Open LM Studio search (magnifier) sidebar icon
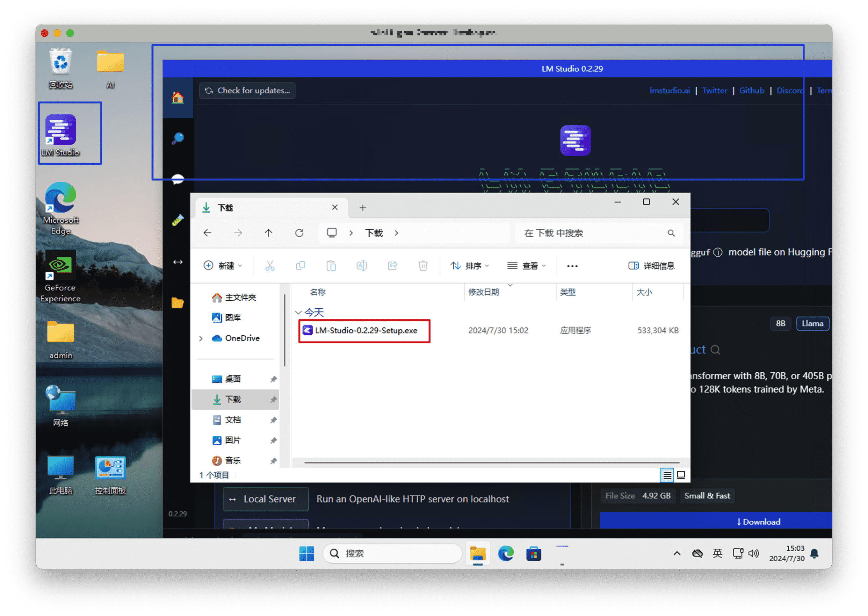The height and width of the screenshot is (616, 868). click(177, 138)
